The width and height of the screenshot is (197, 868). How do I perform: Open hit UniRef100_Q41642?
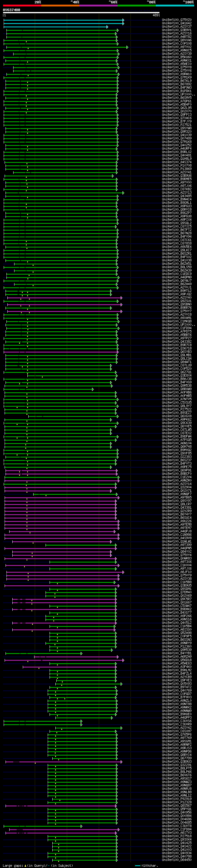tap(177, 23)
